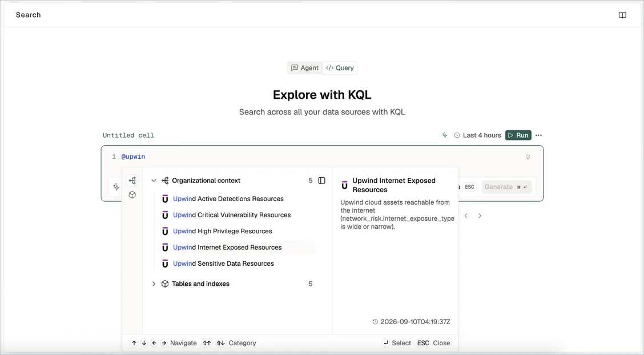Image resolution: width=644 pixels, height=355 pixels.
Task: Select Upwind Critical Vulnerability Resources
Action: point(237,215)
